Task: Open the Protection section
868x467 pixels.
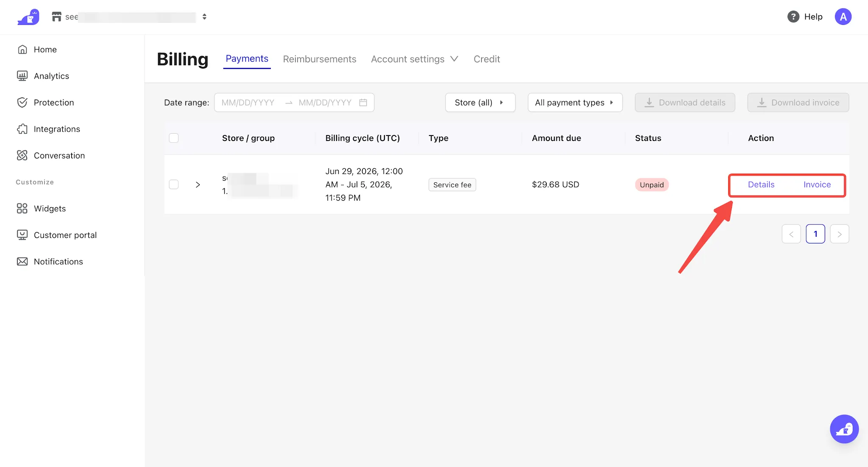Action: pos(54,102)
